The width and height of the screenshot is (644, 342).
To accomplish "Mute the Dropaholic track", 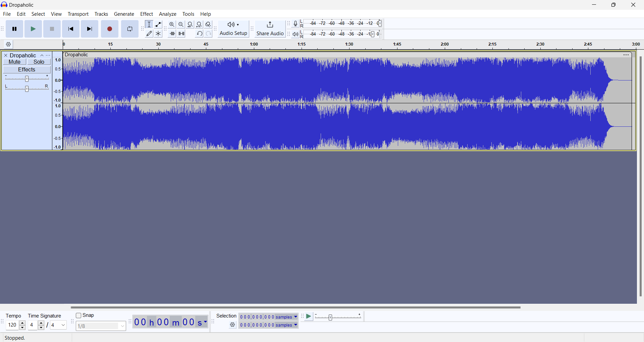I will tap(15, 62).
